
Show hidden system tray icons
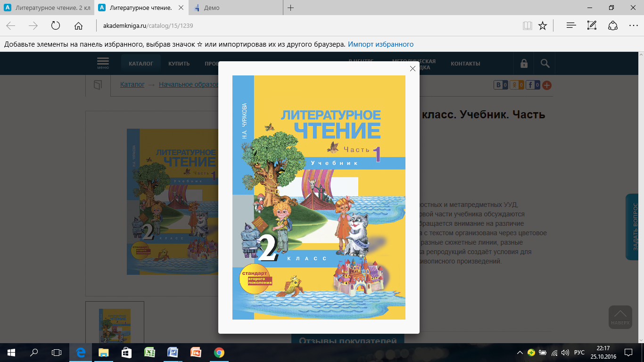click(520, 353)
